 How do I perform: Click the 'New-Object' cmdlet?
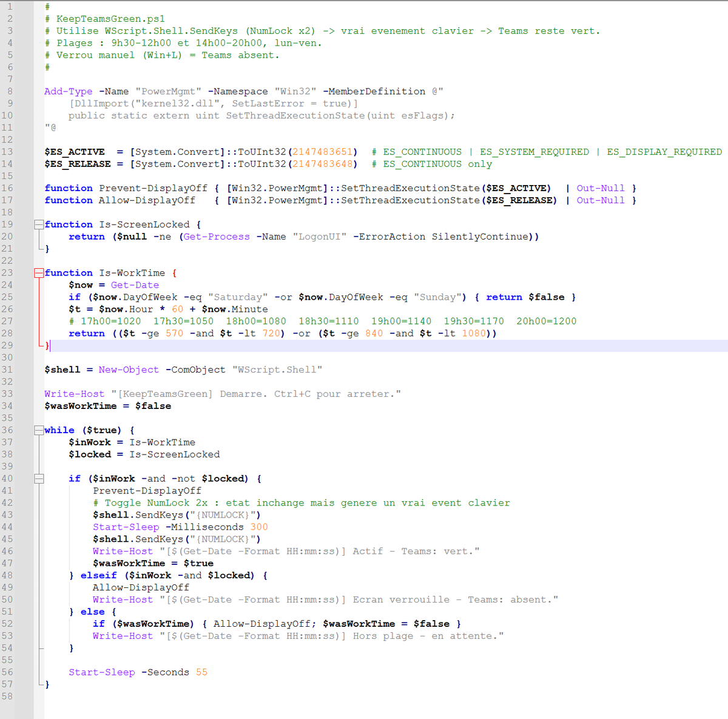pos(129,370)
